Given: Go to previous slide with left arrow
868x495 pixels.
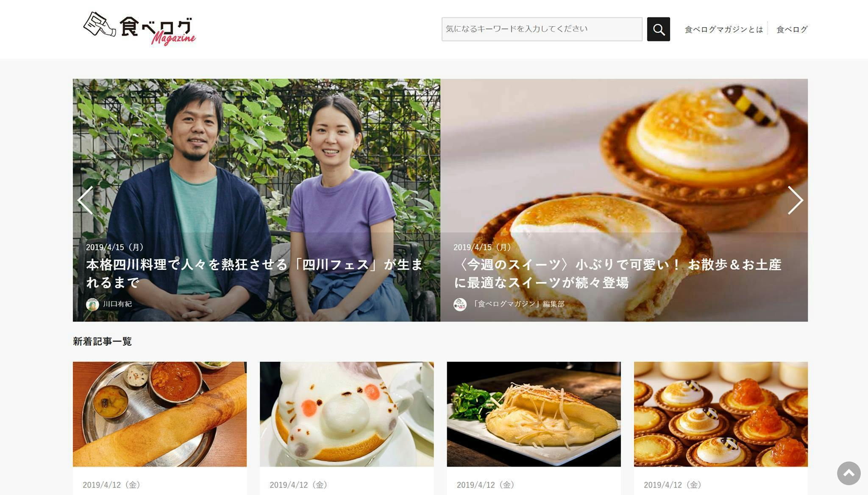Looking at the screenshot, I should click(x=85, y=200).
